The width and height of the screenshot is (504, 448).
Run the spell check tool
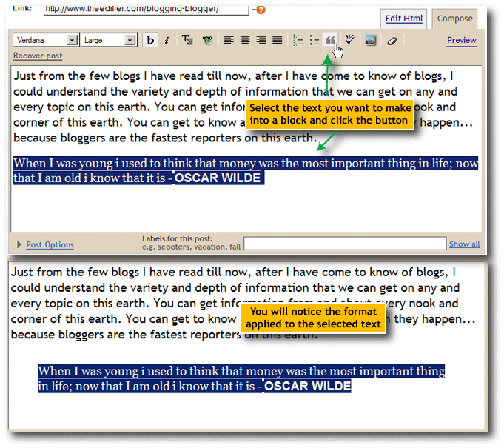(350, 40)
